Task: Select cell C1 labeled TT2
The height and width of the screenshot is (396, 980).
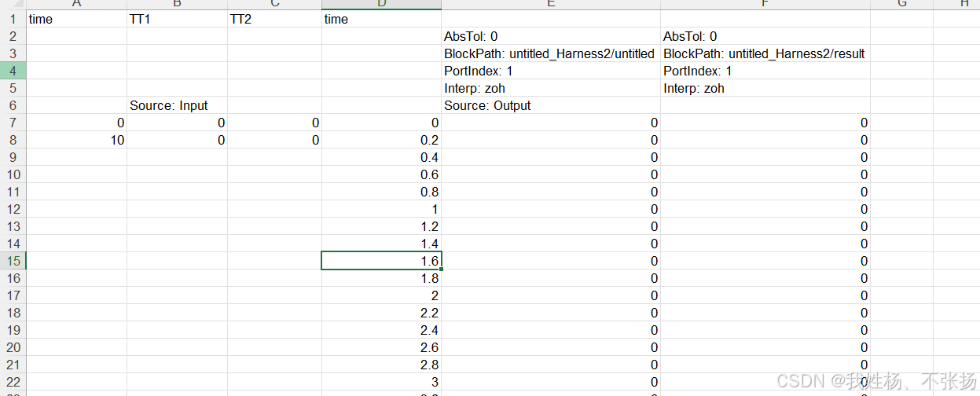Action: 274,19
